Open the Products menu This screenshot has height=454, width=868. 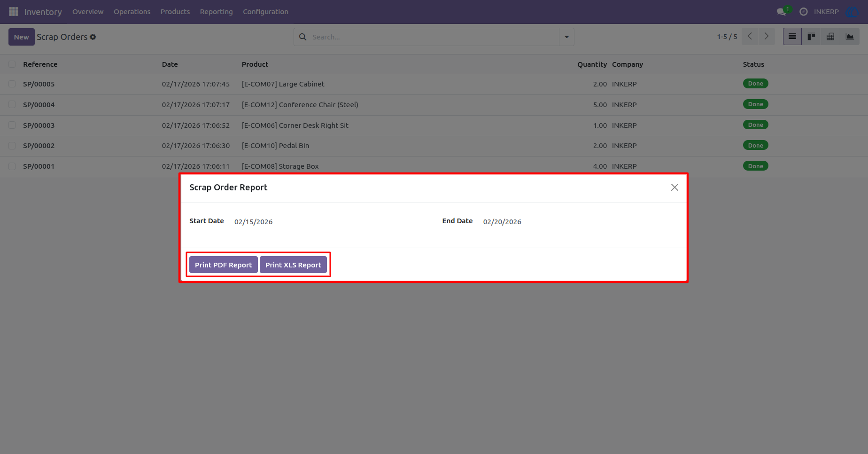click(175, 12)
